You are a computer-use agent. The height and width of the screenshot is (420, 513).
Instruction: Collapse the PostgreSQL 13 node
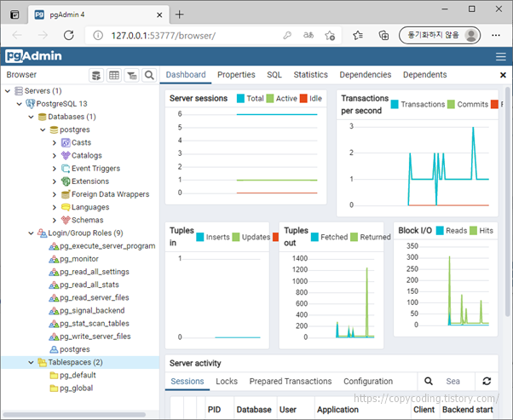click(20, 104)
